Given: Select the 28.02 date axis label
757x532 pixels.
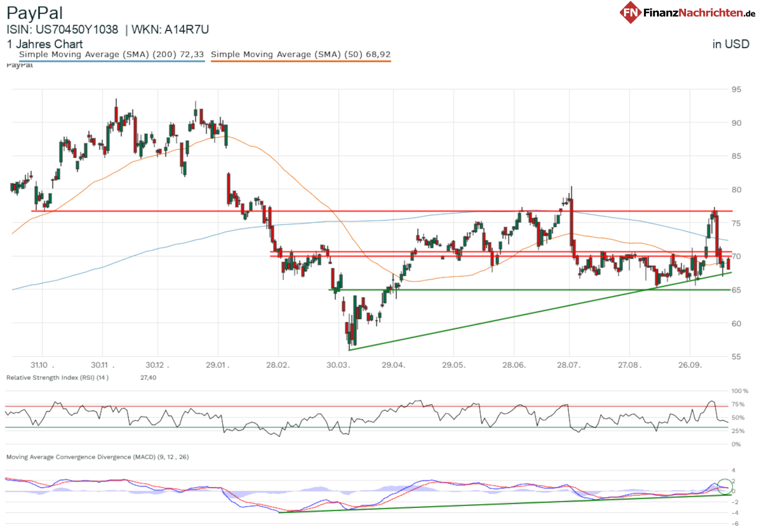Looking at the screenshot, I should 278,365.
